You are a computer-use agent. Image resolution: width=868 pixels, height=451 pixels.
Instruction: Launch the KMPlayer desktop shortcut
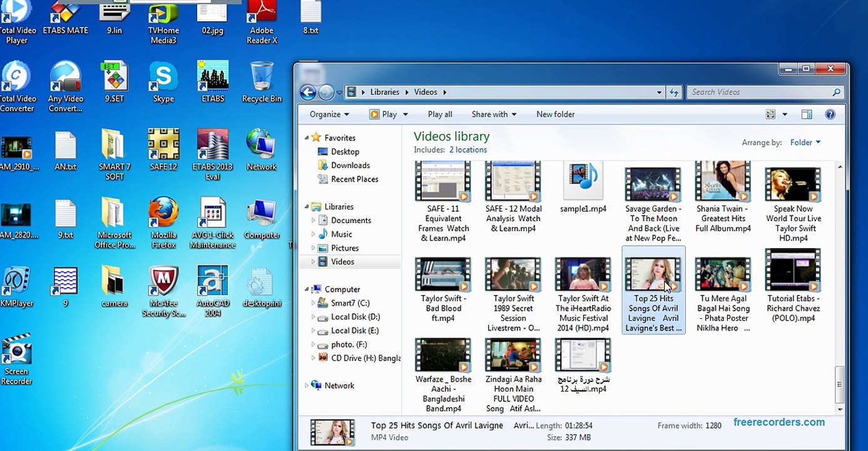pyautogui.click(x=17, y=287)
